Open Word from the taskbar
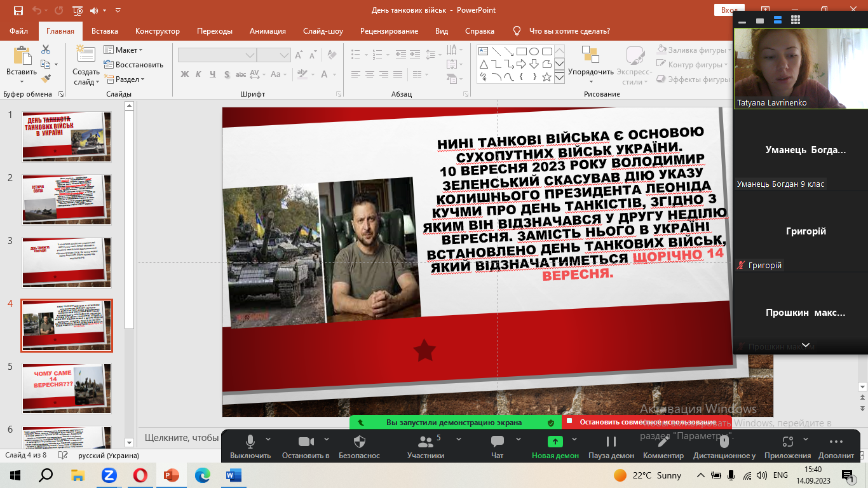The height and width of the screenshot is (488, 868). pos(233,475)
